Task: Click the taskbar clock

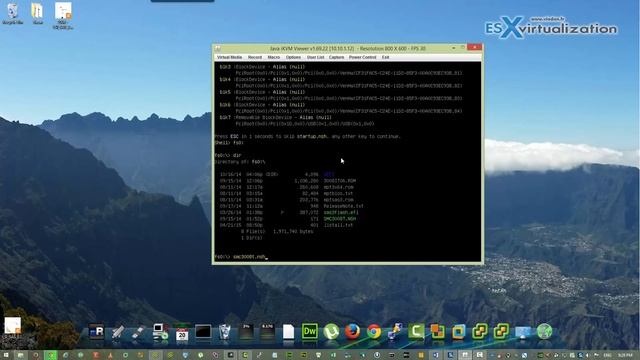Action: 625,355
